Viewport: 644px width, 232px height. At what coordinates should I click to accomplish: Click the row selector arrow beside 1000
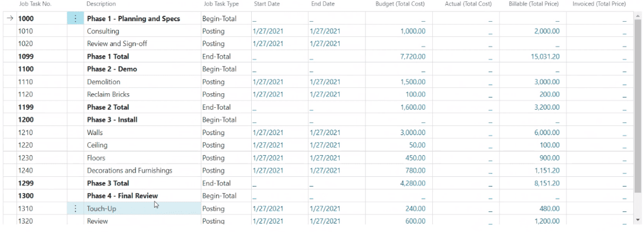[x=10, y=19]
